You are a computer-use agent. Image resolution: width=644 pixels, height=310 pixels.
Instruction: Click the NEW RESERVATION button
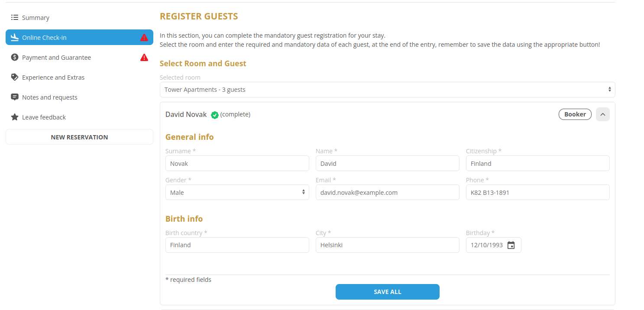[x=79, y=137]
